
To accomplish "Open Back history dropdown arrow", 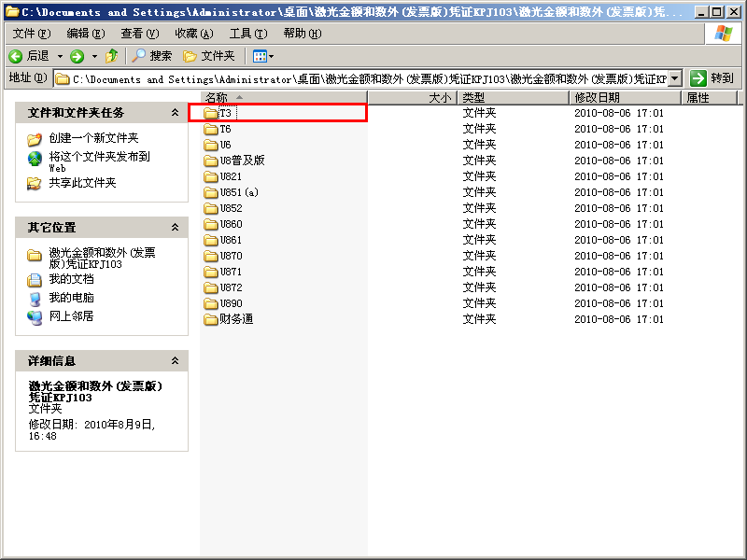I will 60,56.
